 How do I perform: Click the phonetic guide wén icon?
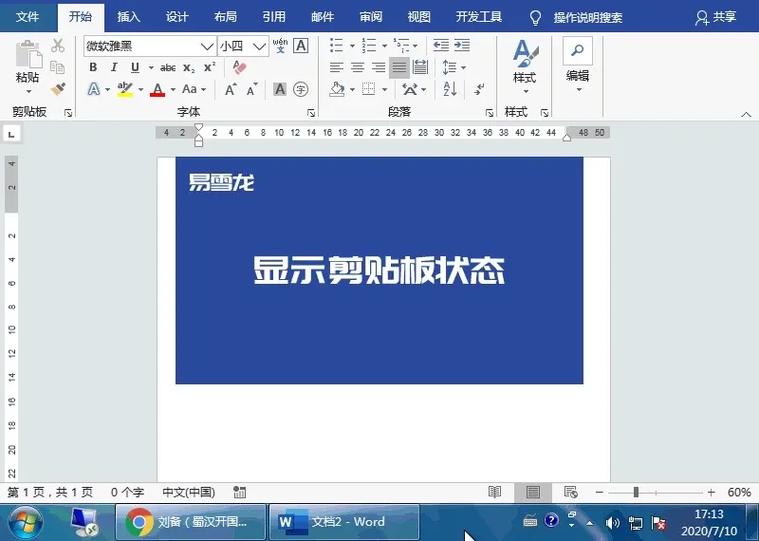pyautogui.click(x=280, y=46)
